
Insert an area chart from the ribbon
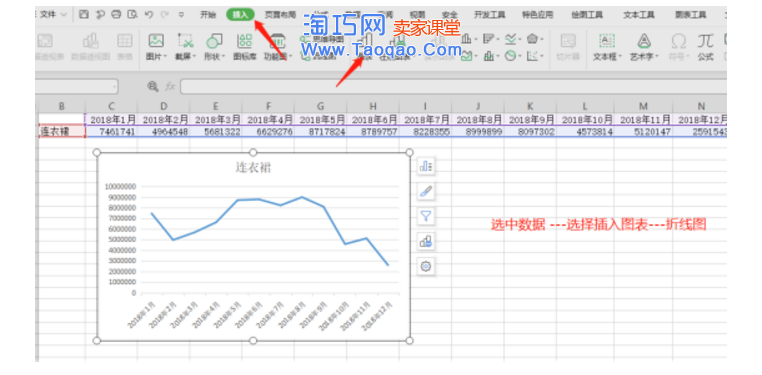pos(467,56)
